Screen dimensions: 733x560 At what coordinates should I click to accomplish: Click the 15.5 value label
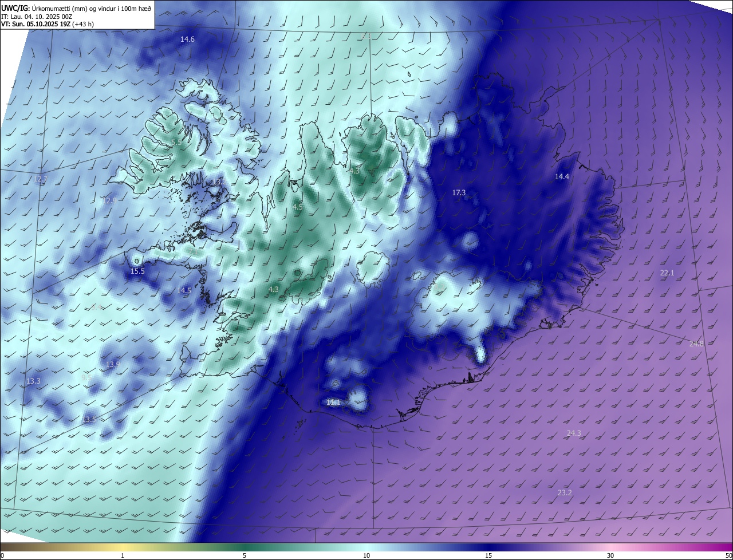137,271
